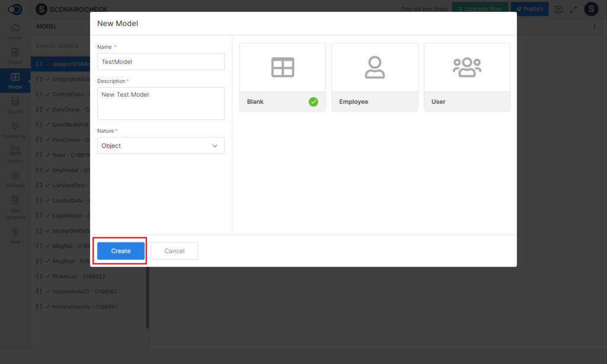Image resolution: width=607 pixels, height=364 pixels.
Task: Click the Publish button
Action: (529, 9)
